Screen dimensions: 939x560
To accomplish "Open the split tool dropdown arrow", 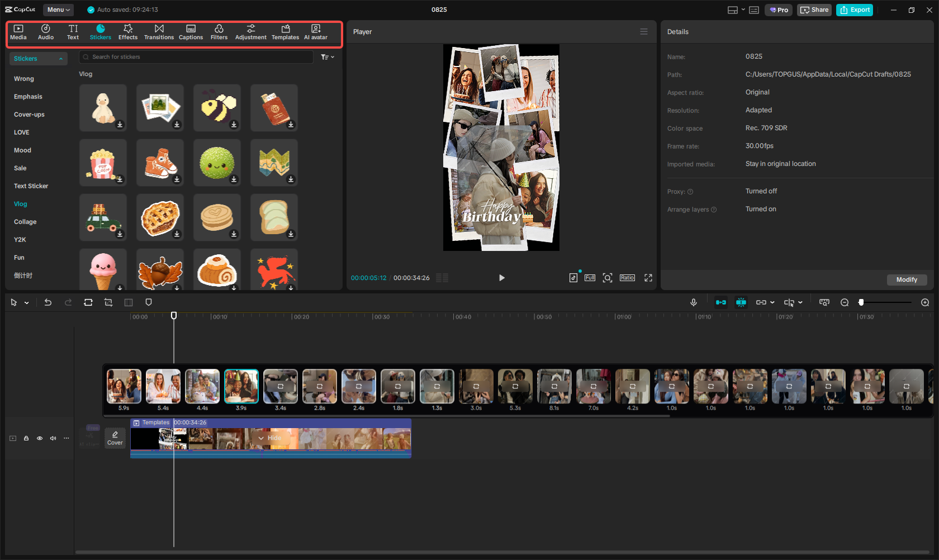I will [799, 302].
